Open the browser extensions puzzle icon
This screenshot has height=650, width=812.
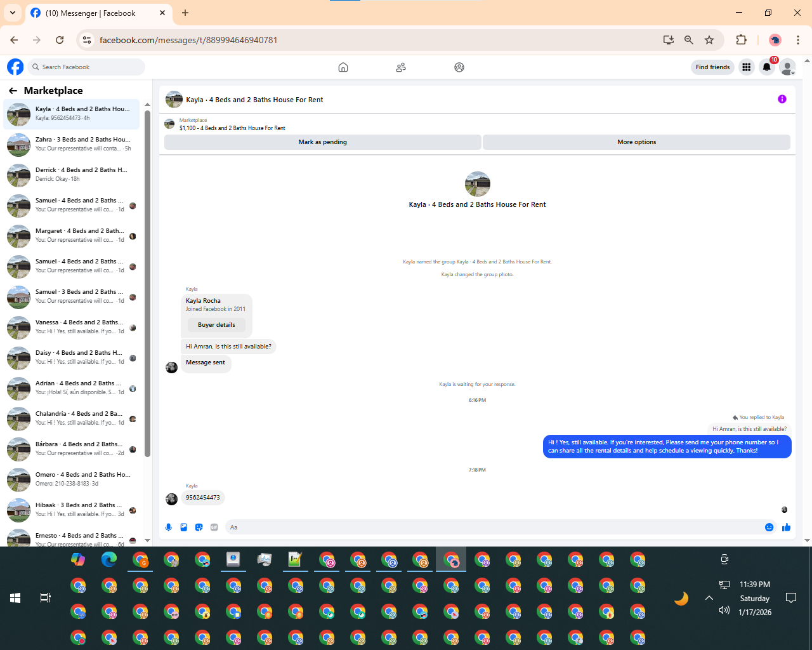click(x=741, y=40)
